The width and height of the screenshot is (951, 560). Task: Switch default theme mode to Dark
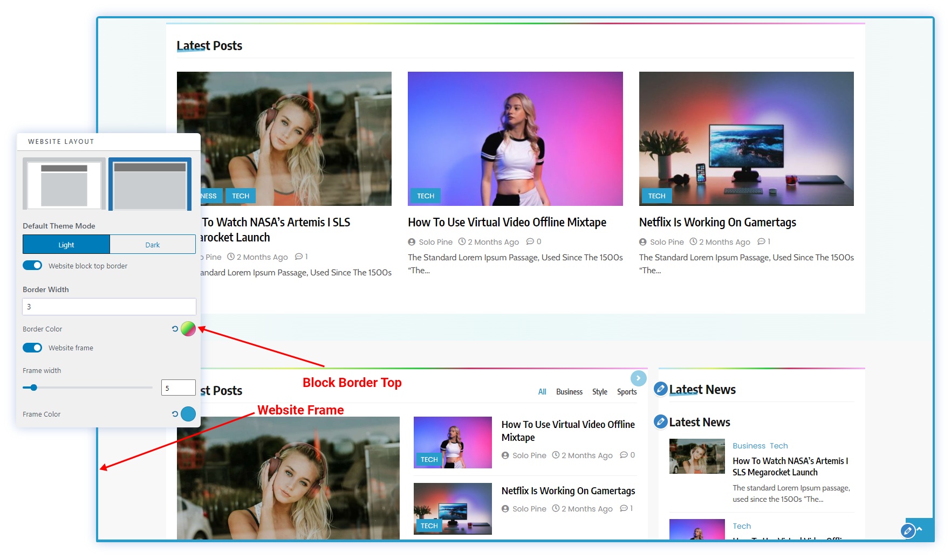pyautogui.click(x=153, y=245)
